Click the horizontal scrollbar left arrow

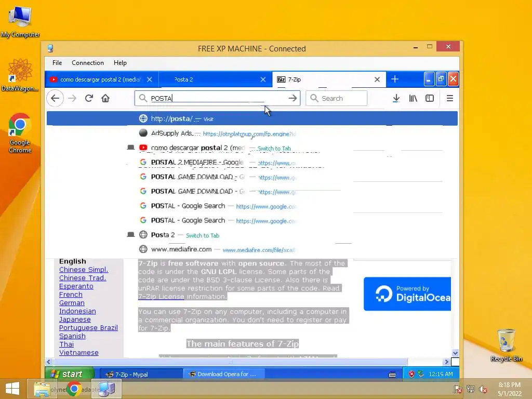point(48,362)
